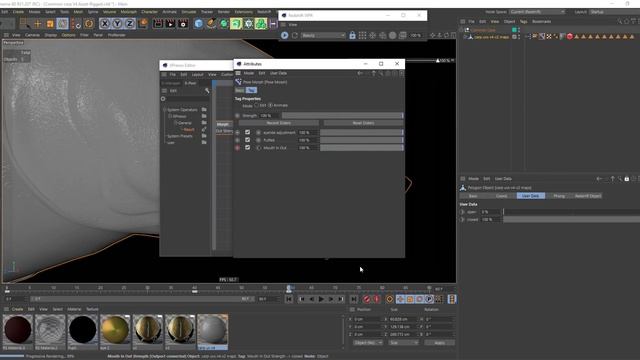
Task: Click Render to Picture Viewer icon
Action: (x=170, y=24)
